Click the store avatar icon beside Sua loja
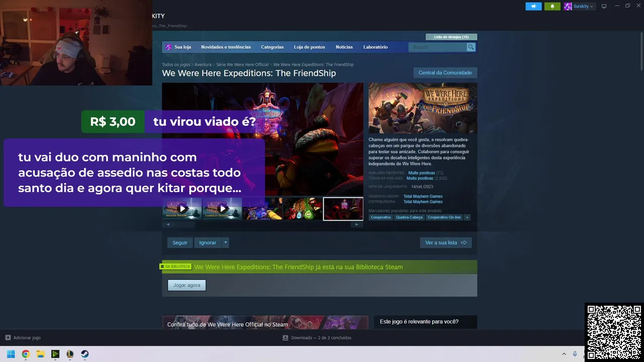The width and height of the screenshot is (644, 362). (x=169, y=47)
